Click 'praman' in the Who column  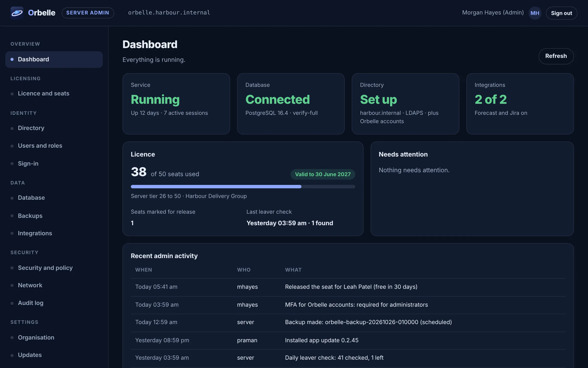(247, 340)
